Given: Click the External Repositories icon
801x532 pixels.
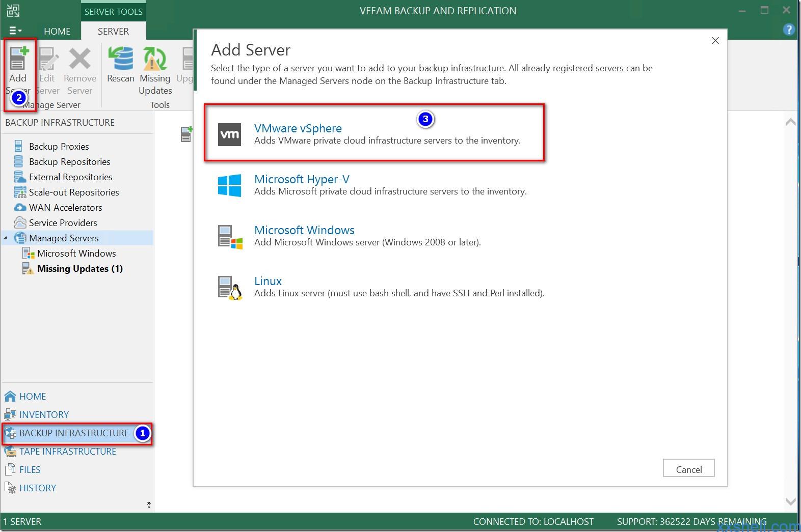Looking at the screenshot, I should (x=20, y=177).
